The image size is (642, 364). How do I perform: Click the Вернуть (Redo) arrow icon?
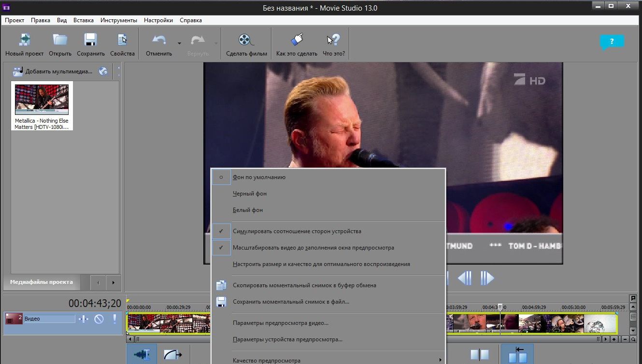(198, 40)
